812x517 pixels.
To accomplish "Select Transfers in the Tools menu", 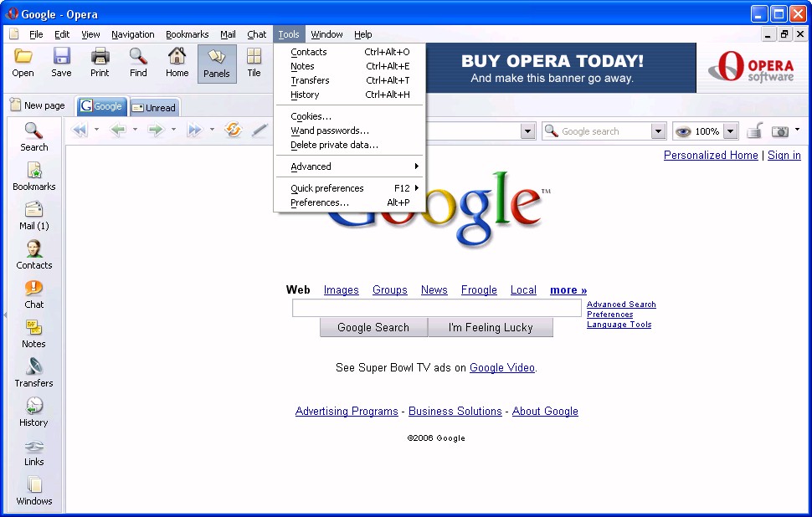I will click(350, 80).
